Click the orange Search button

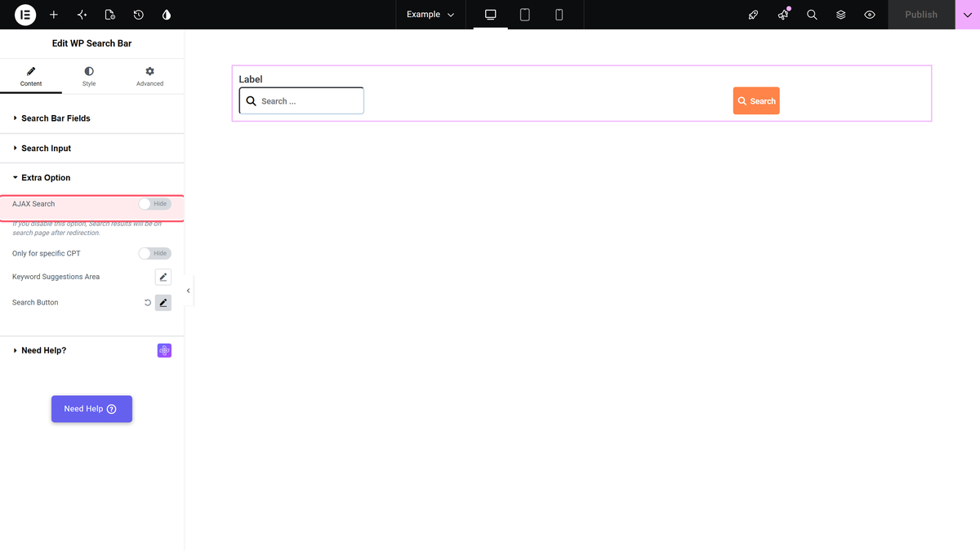coord(756,101)
